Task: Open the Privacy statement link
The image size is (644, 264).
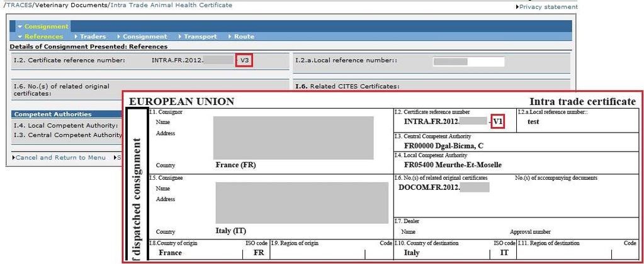Action: [548, 7]
